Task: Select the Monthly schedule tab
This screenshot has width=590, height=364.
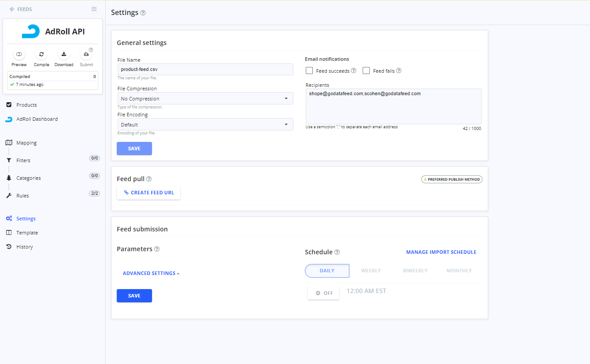Action: coord(459,271)
